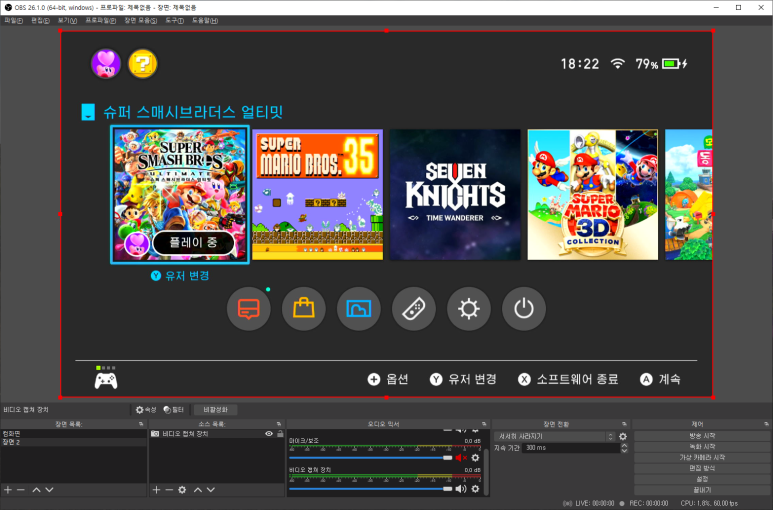Screen dimensions: 773x510
Task: Select 비디오 캡쳐 장치 source row
Action: pyautogui.click(x=217, y=434)
